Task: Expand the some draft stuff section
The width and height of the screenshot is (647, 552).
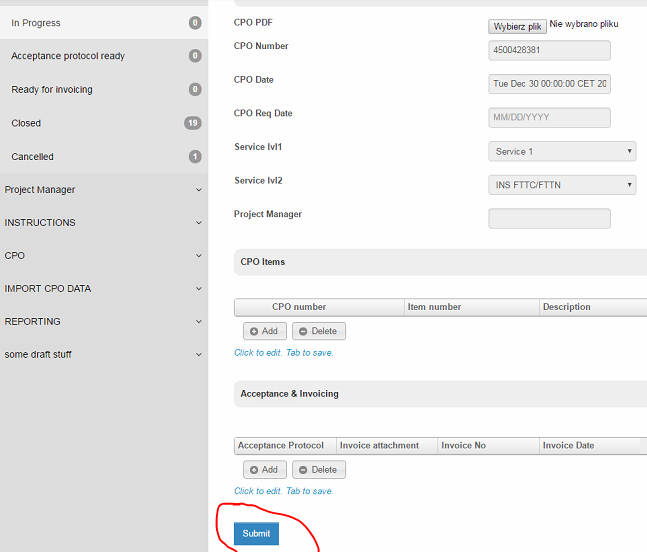Action: [x=102, y=355]
